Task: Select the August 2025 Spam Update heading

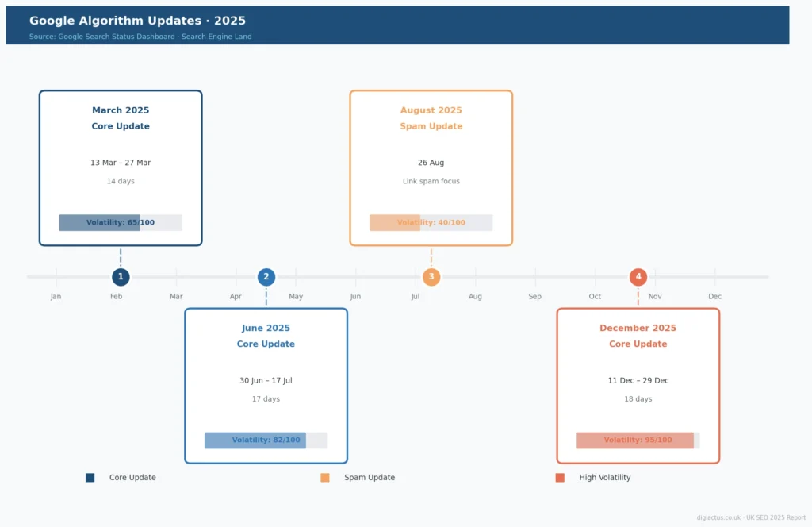Action: pyautogui.click(x=431, y=118)
